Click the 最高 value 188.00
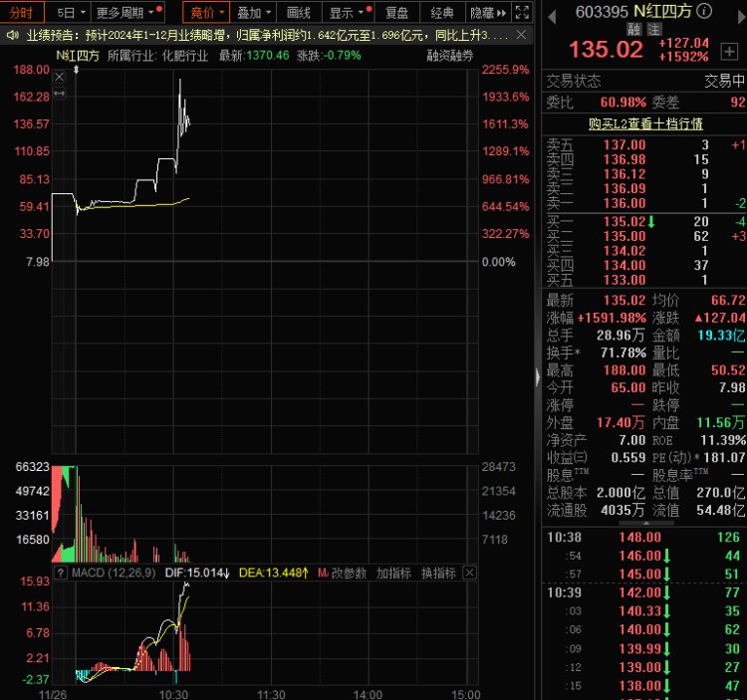The image size is (747, 700). pyautogui.click(x=624, y=370)
